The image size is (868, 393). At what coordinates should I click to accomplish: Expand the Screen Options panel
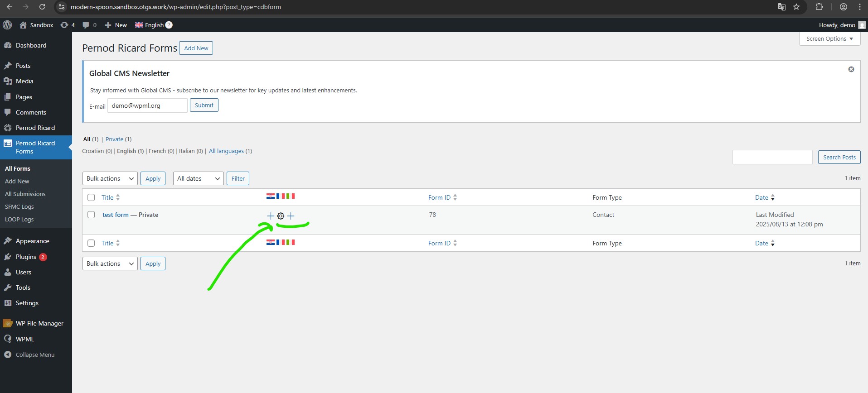pos(829,39)
